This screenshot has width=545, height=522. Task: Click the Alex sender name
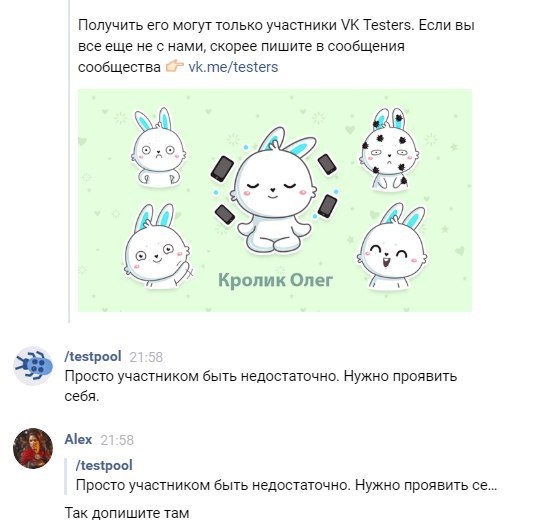click(78, 439)
